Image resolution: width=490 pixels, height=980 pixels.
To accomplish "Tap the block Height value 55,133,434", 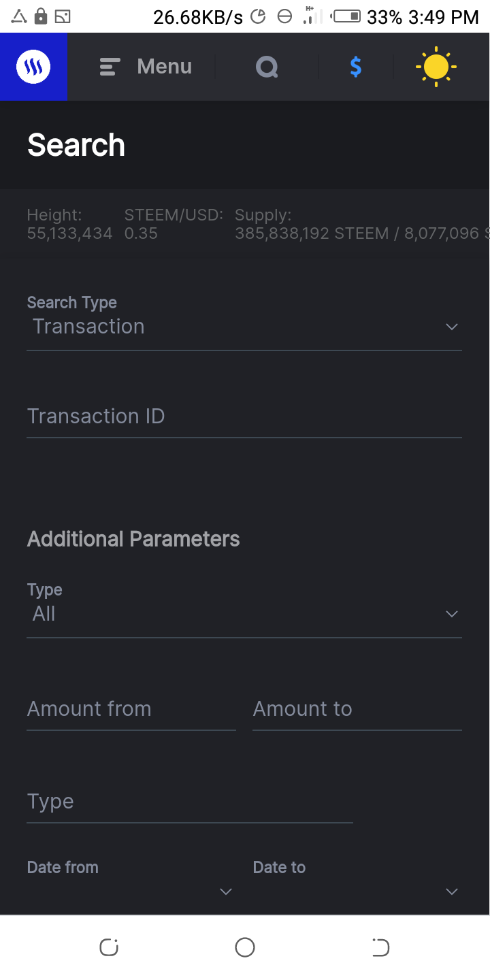I will [69, 234].
